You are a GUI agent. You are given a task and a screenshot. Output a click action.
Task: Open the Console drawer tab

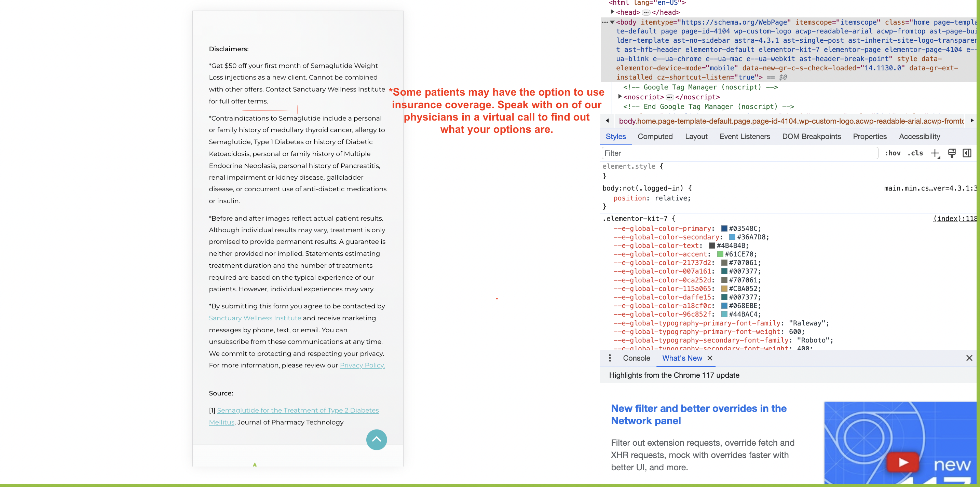point(636,358)
